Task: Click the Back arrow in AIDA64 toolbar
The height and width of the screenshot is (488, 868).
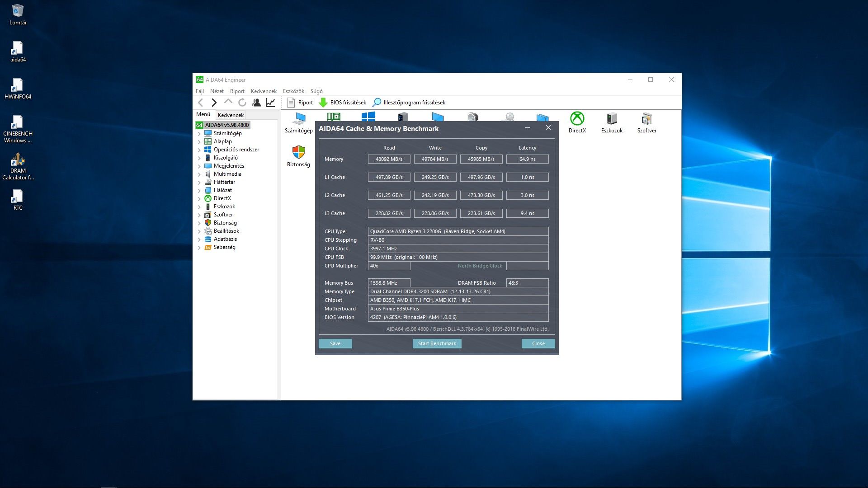Action: tap(201, 103)
